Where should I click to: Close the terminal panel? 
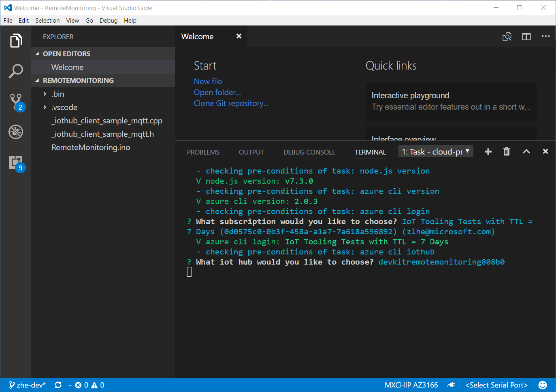coord(545,151)
